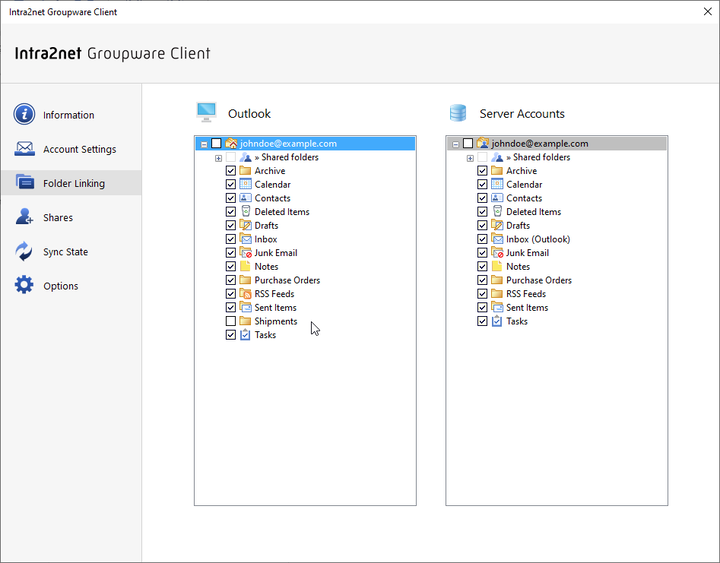Screen dimensions: 720x563
Task: Expand Outlook Shared folders node
Action: tap(219, 158)
